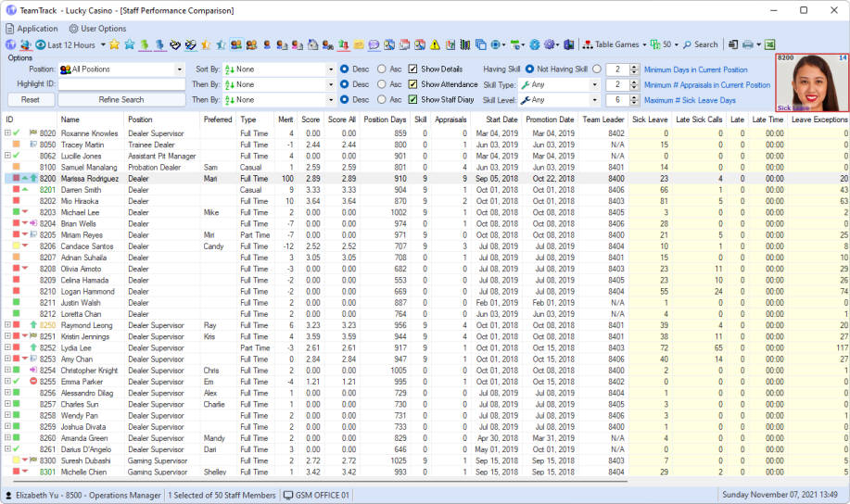850x504 pixels.
Task: Disable the Show Staff Diary checkbox
Action: click(x=412, y=100)
